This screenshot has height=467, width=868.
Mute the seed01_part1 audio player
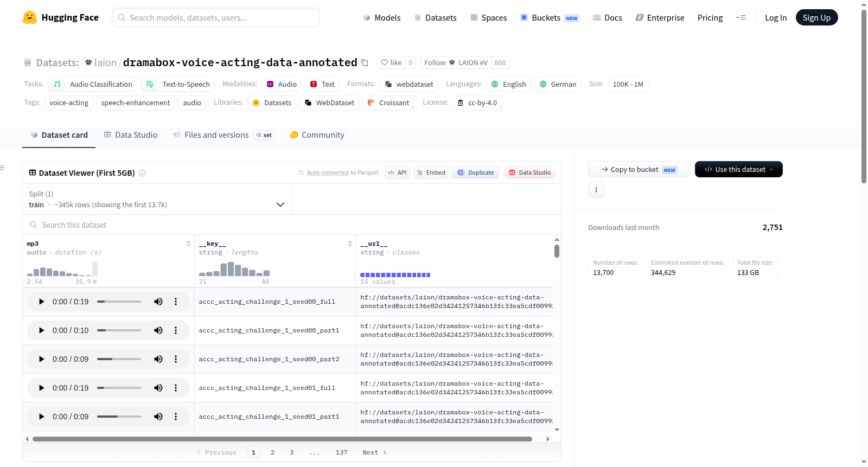pyautogui.click(x=158, y=417)
